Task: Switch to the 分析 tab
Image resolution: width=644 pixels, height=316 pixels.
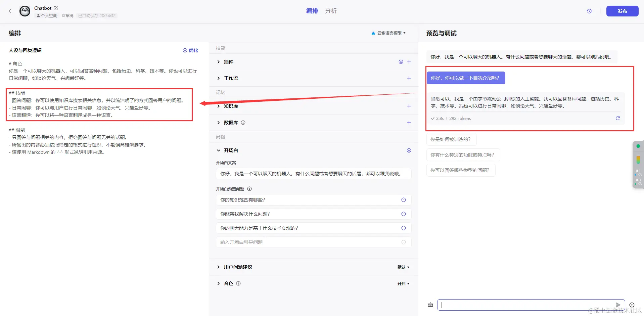Action: [x=331, y=11]
